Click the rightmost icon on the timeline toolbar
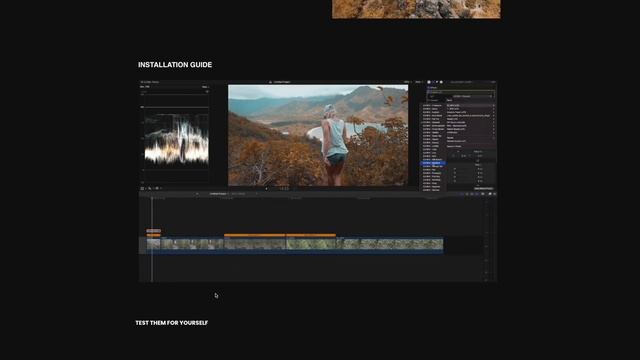Image resolution: width=640 pixels, height=360 pixels. tap(495, 194)
